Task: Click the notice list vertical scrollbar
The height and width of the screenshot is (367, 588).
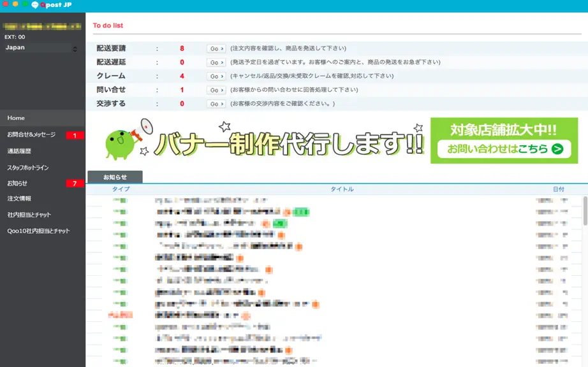Action: tap(585, 211)
